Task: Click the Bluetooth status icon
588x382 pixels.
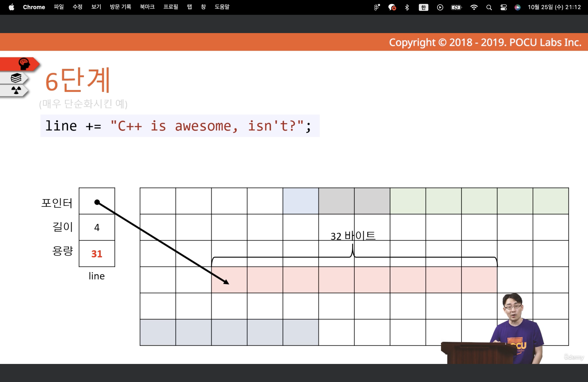Action: point(407,7)
